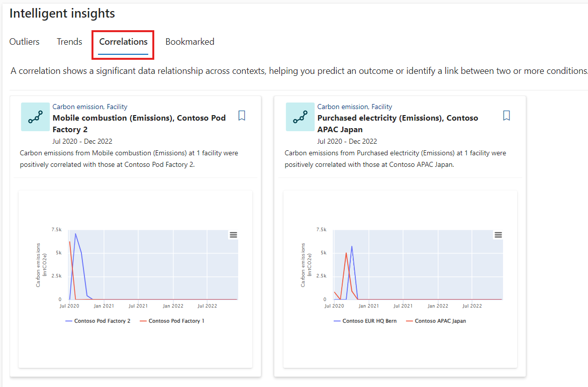Toggle Contoso Pod Factory 1 legend series
588x387 pixels.
click(172, 321)
